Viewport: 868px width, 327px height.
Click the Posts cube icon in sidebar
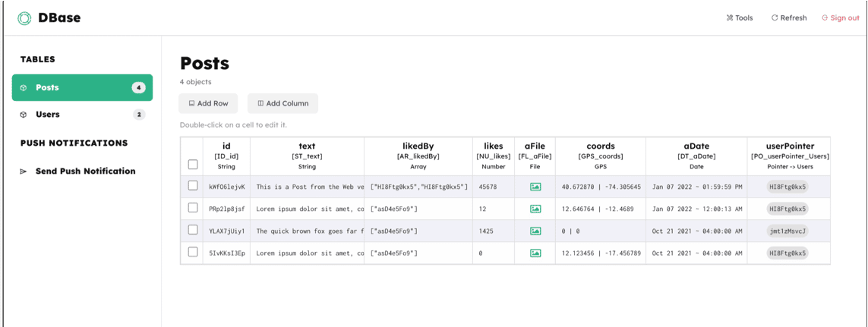coord(24,87)
